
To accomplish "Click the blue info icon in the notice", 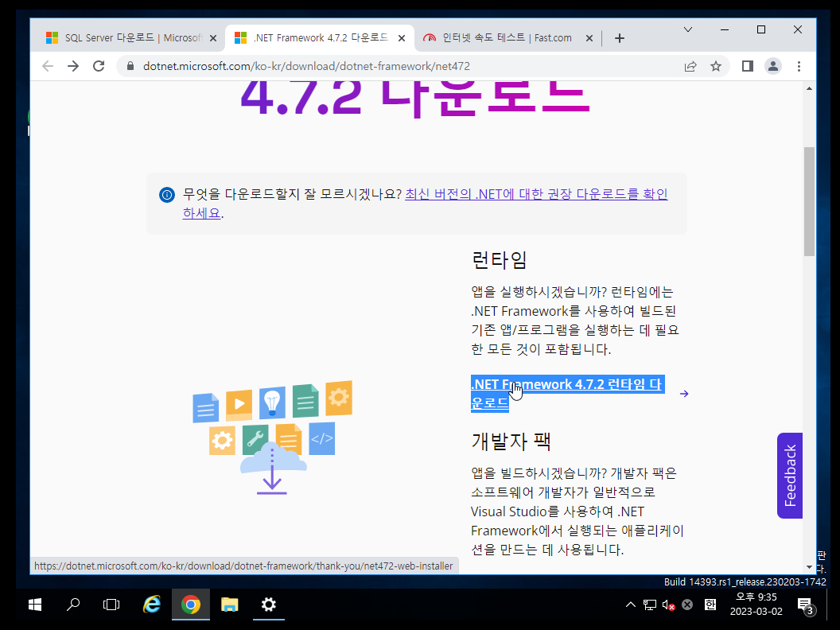I will [x=167, y=194].
